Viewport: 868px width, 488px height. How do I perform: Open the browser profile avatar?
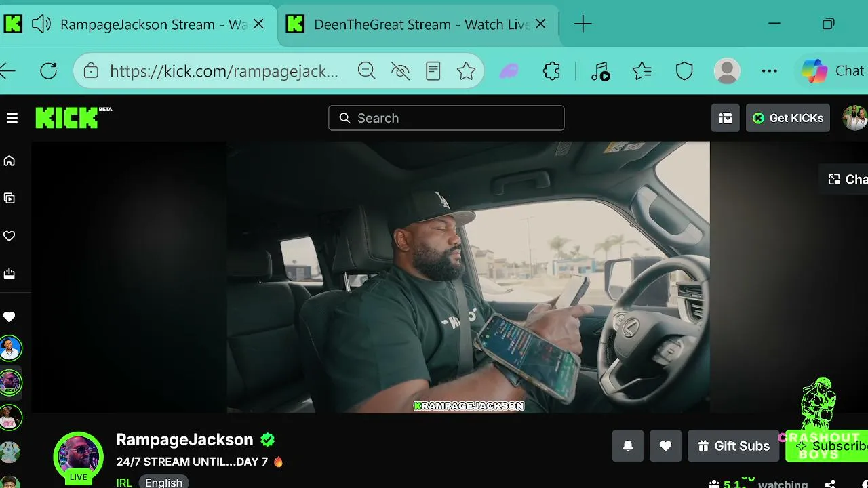click(727, 70)
